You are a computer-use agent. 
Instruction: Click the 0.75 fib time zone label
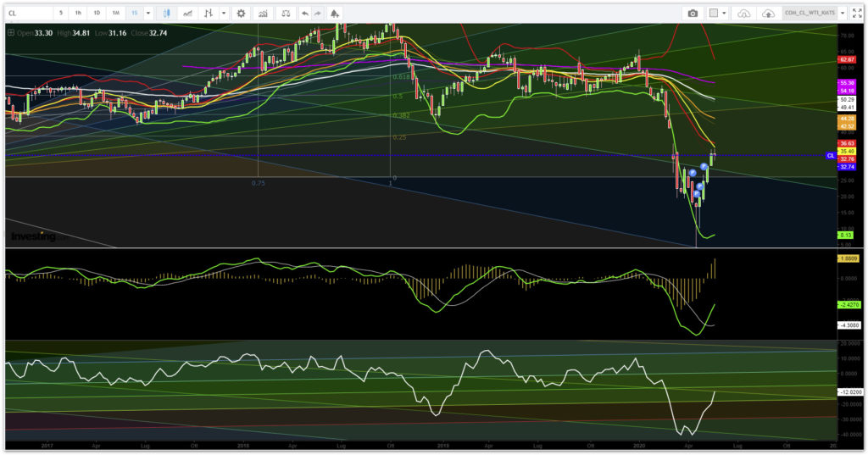pyautogui.click(x=259, y=183)
